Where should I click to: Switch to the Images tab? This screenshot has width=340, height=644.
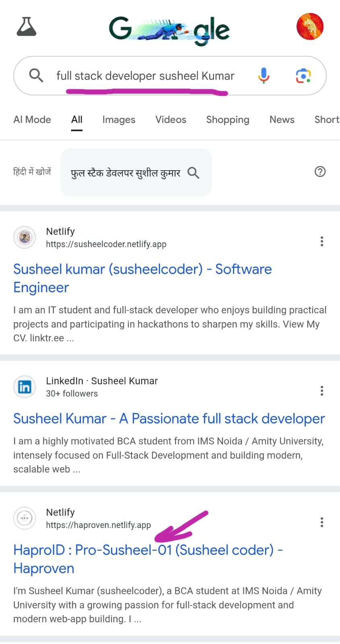click(119, 120)
